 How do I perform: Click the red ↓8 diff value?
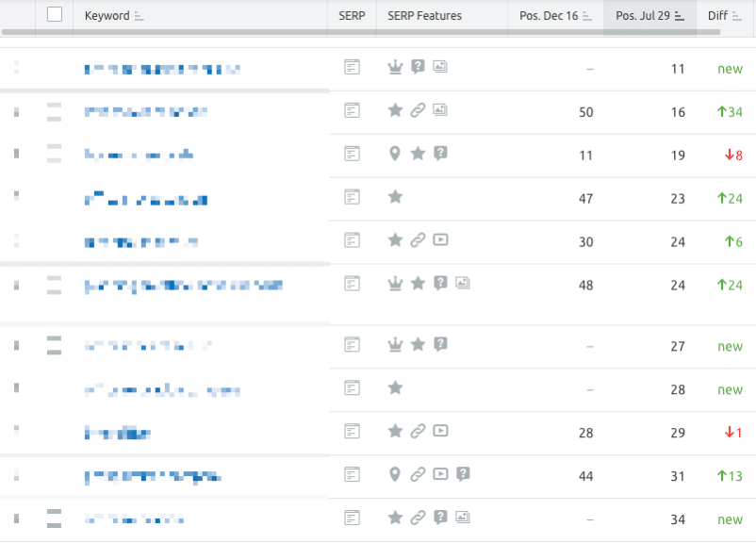coord(733,156)
